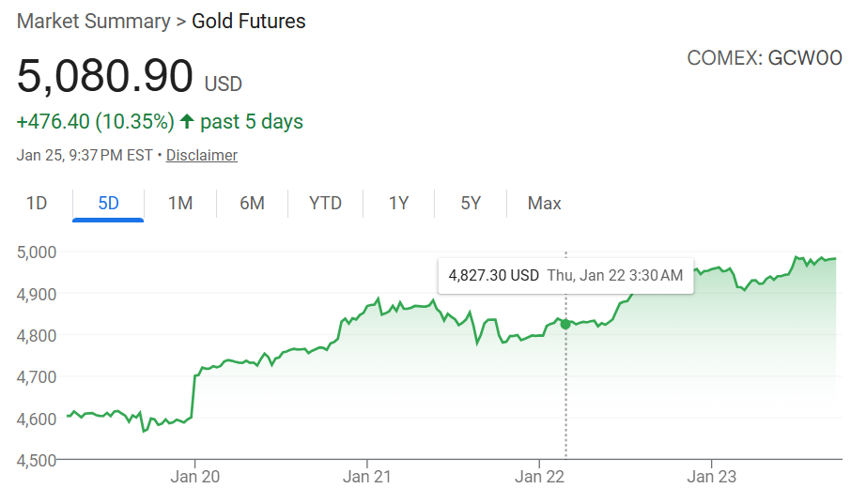Click the Jan 20 date axis label
Image resolution: width=851 pixels, height=504 pixels.
click(x=195, y=477)
